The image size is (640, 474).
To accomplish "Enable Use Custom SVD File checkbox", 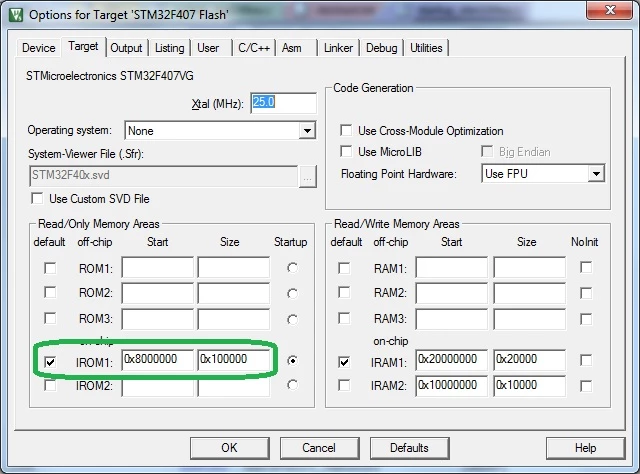I will point(37,199).
